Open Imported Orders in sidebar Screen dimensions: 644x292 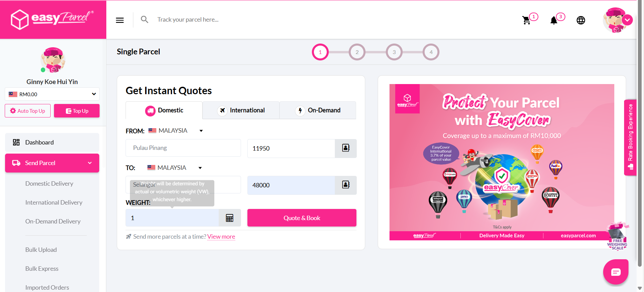coord(47,288)
